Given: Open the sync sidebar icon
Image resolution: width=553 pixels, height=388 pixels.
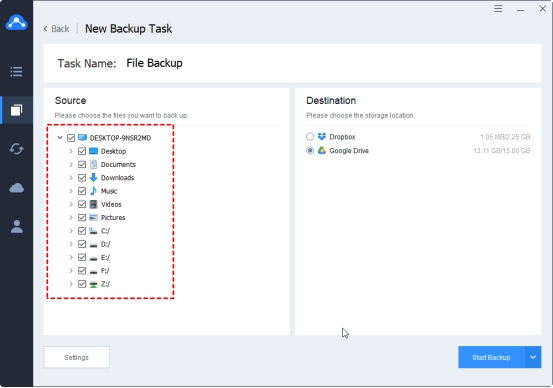Looking at the screenshot, I should coord(16,148).
